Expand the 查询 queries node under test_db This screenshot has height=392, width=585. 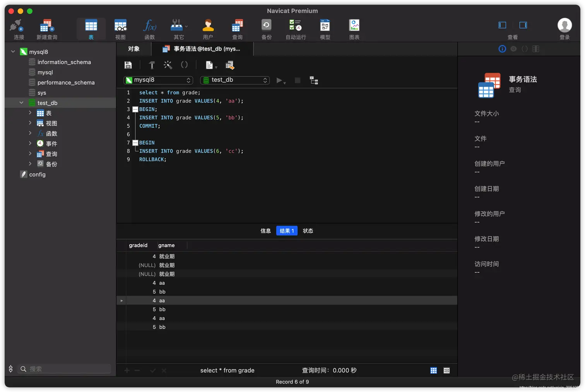[x=30, y=154]
